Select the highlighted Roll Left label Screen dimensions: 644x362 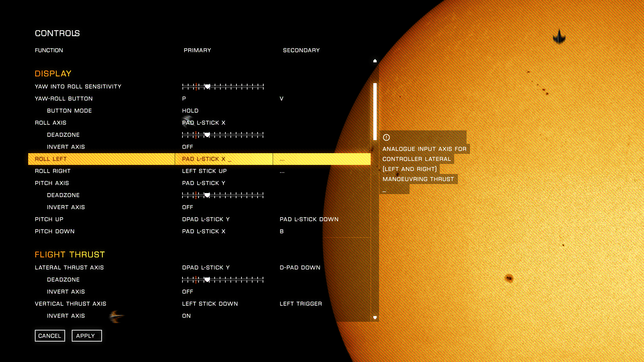(x=51, y=159)
